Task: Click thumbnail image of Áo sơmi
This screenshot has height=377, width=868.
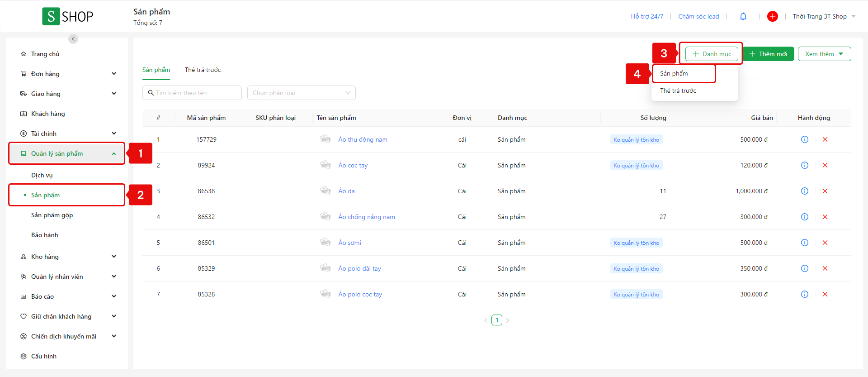Action: click(325, 243)
